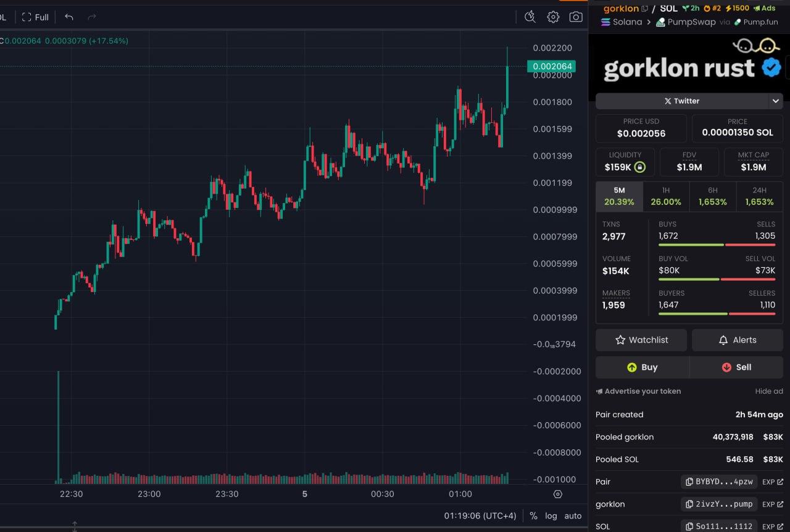Add token to Watchlist

pos(641,340)
